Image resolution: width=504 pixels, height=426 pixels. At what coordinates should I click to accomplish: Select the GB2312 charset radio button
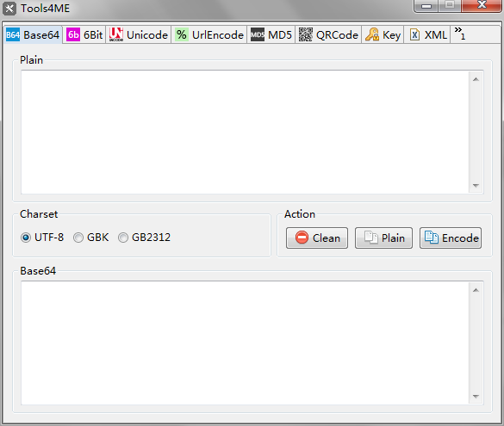coord(123,238)
